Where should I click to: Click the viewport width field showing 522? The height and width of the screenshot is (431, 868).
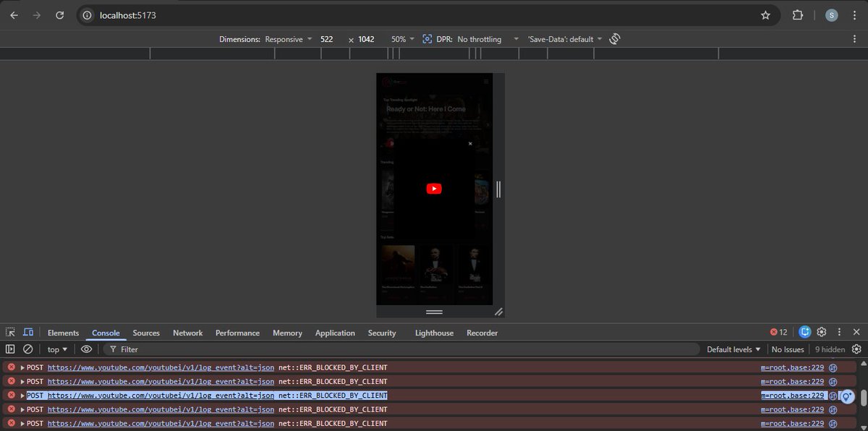pos(327,39)
